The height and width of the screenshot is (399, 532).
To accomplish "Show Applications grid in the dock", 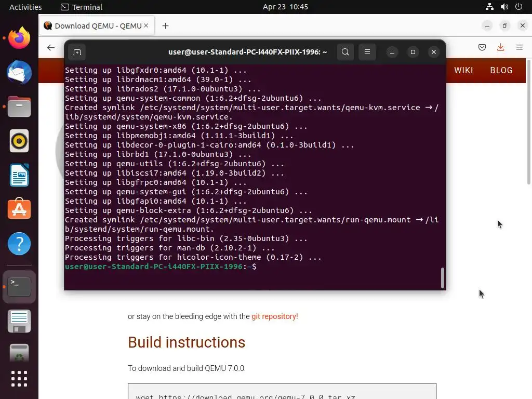I will point(19,379).
